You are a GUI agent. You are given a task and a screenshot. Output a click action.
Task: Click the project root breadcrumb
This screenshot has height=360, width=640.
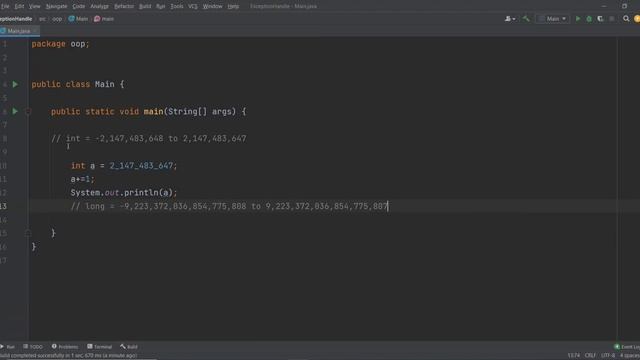point(16,19)
